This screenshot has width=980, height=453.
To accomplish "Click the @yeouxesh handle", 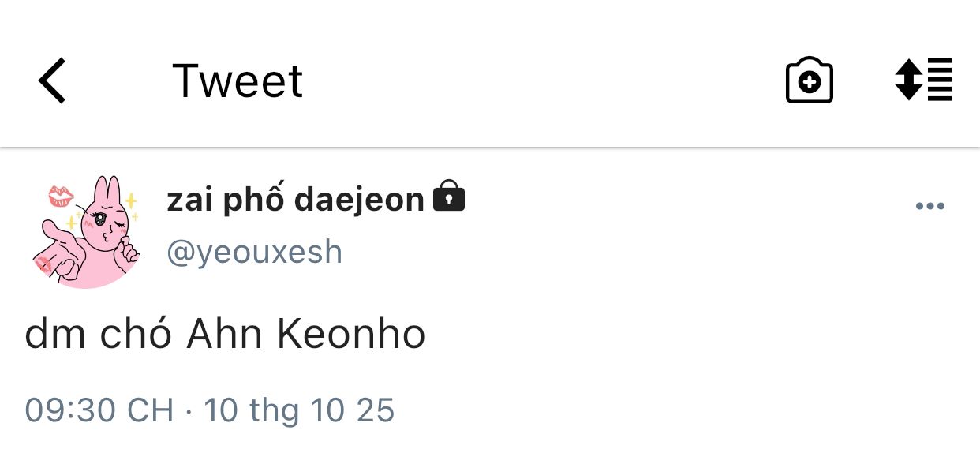I will pyautogui.click(x=254, y=253).
